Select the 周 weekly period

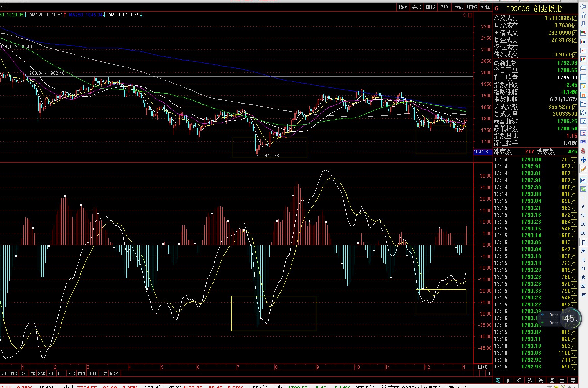click(583, 251)
